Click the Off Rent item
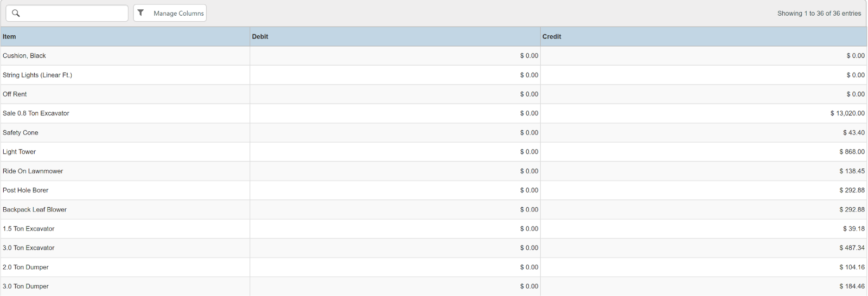This screenshot has width=868, height=296. pos(15,94)
